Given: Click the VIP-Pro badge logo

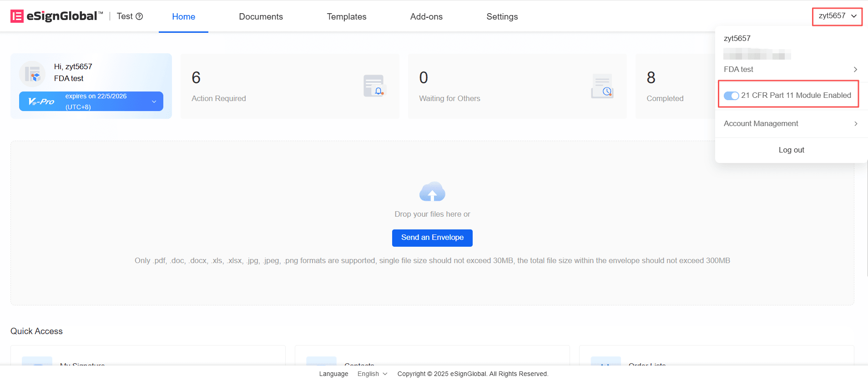Looking at the screenshot, I should (x=41, y=102).
